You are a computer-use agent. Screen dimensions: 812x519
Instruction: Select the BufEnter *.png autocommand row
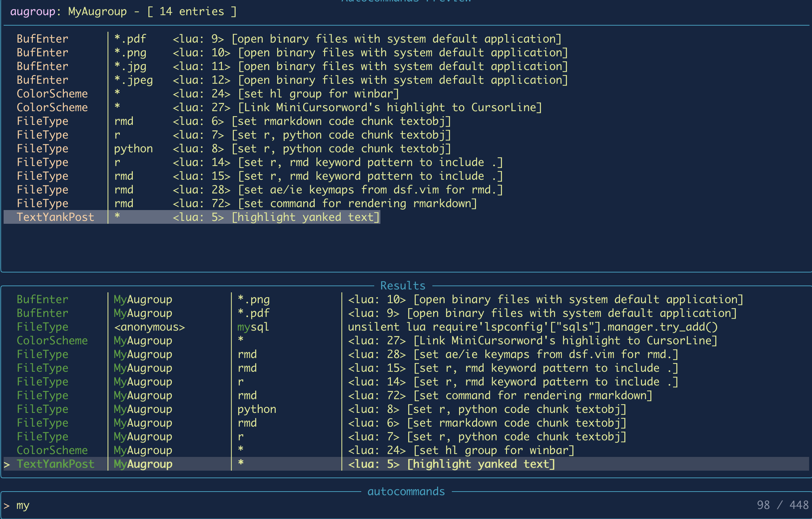coord(144,52)
